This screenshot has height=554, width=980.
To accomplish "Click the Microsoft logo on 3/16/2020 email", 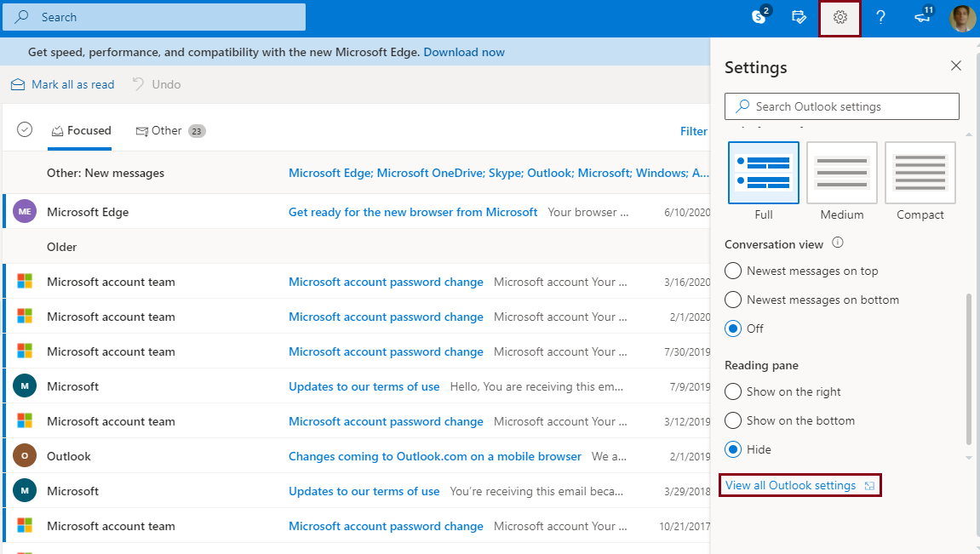I will 25,282.
